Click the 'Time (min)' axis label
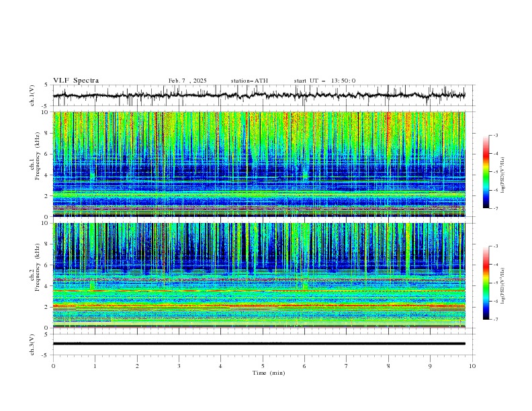532x411 pixels. click(269, 373)
